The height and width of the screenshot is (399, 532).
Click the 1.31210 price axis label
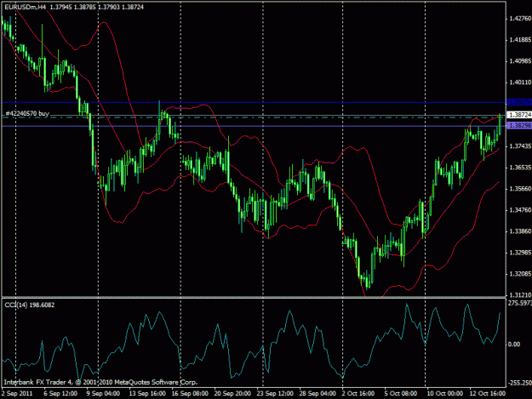click(x=520, y=295)
